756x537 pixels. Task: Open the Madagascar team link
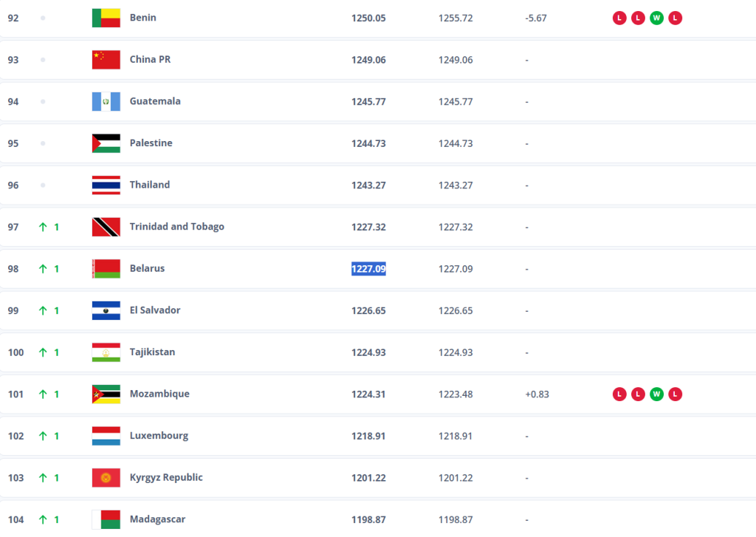157,519
